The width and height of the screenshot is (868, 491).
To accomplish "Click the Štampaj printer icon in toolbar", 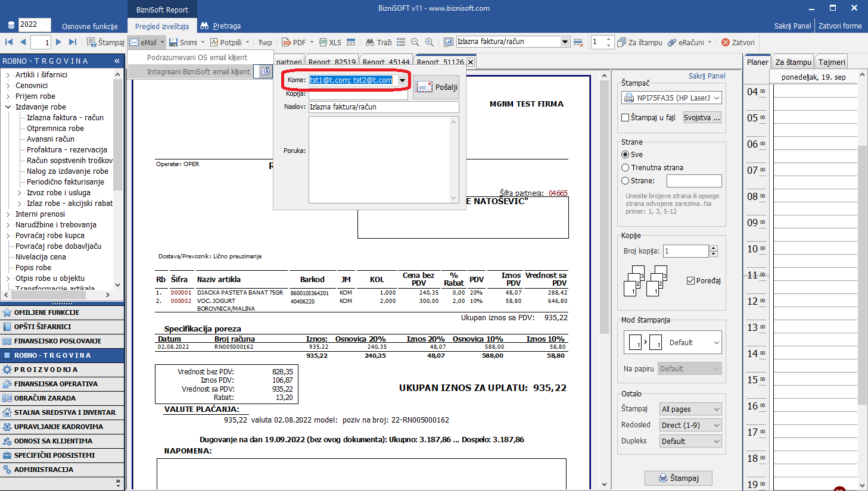I will tap(92, 42).
